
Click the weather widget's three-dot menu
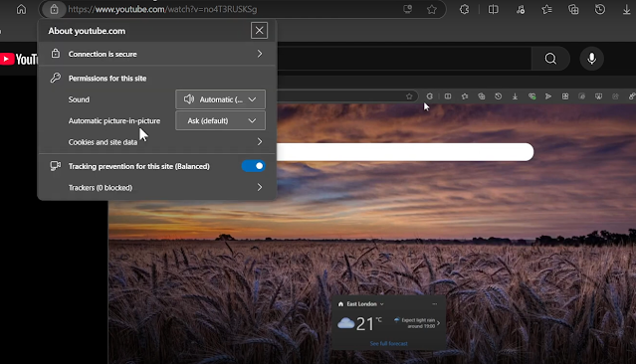point(434,304)
